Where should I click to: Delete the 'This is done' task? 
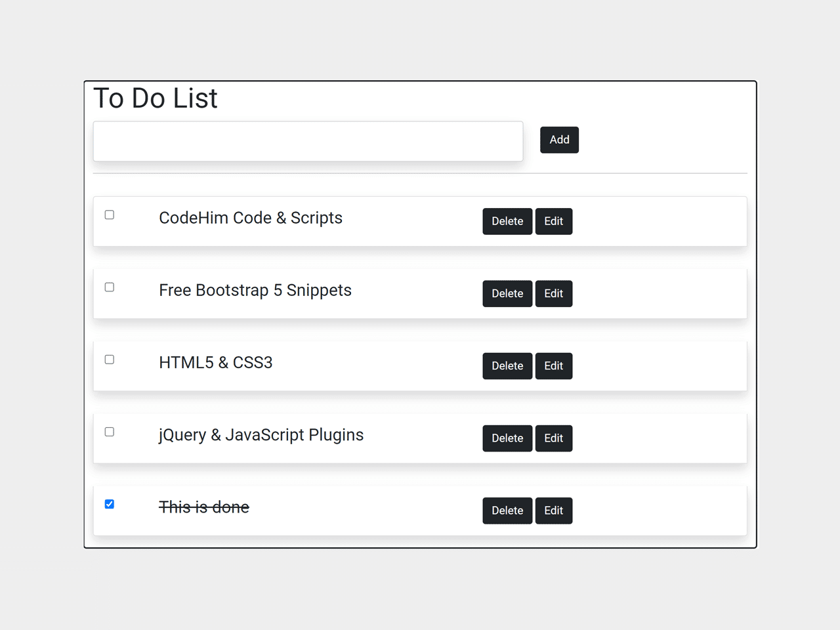tap(507, 510)
